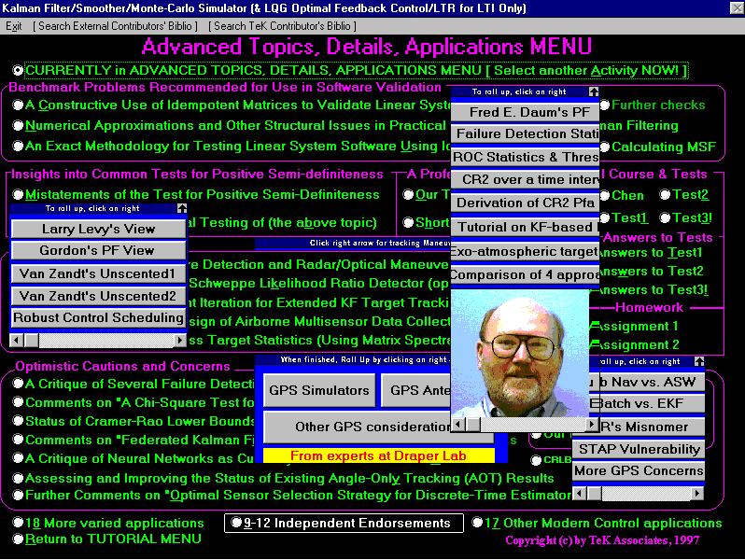Select Status of Cramer-Rao Lower Bounds option
The height and width of the screenshot is (560, 745).
click(18, 421)
